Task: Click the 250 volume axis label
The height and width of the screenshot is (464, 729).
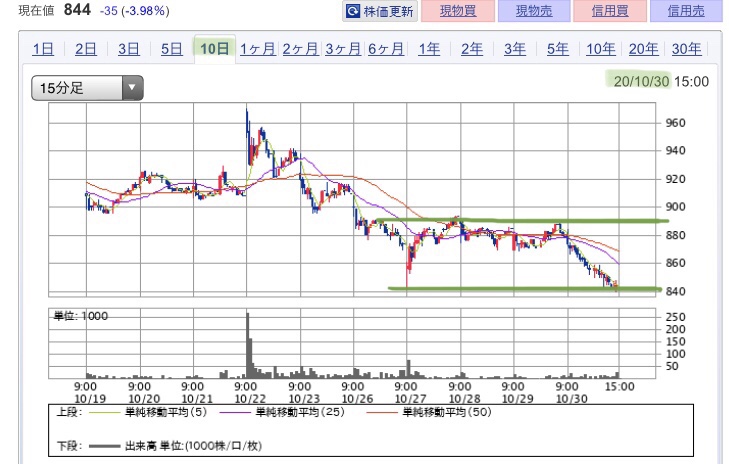Action: pos(675,317)
